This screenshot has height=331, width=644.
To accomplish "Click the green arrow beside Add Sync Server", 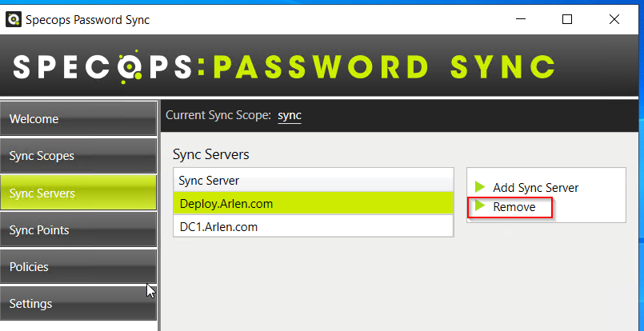I will (480, 187).
